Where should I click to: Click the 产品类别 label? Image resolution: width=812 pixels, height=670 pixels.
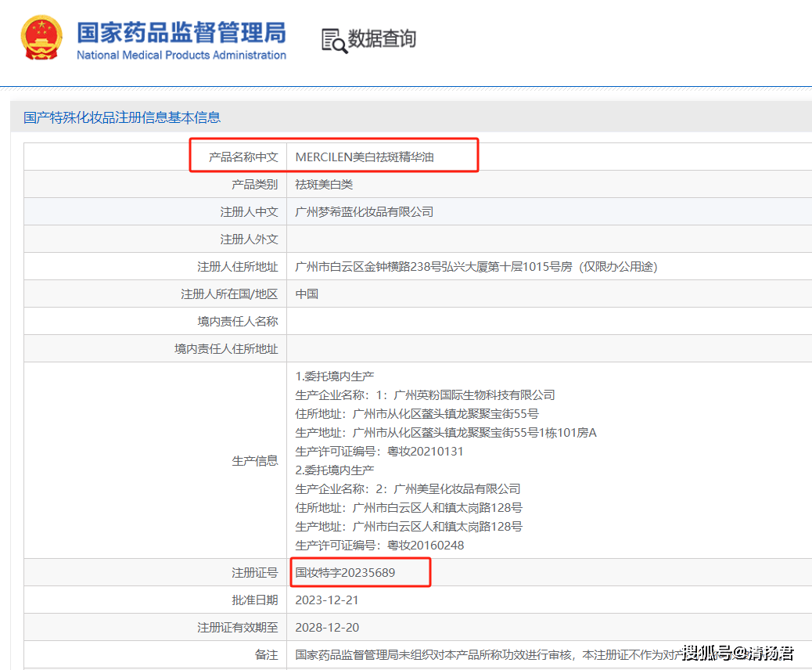pos(255,185)
